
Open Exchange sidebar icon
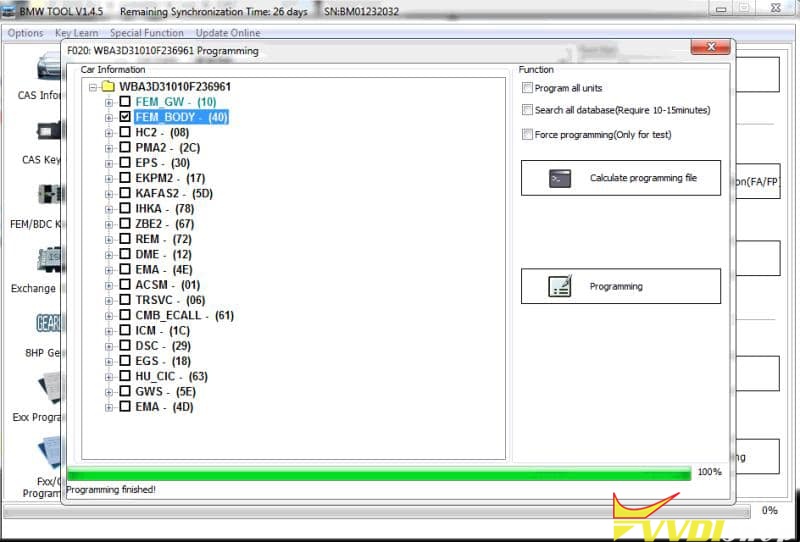[50, 260]
